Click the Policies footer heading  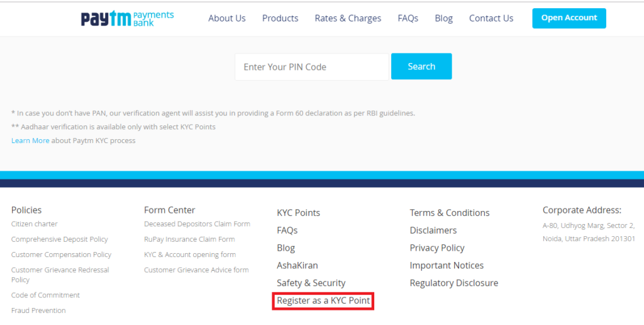coord(26,210)
